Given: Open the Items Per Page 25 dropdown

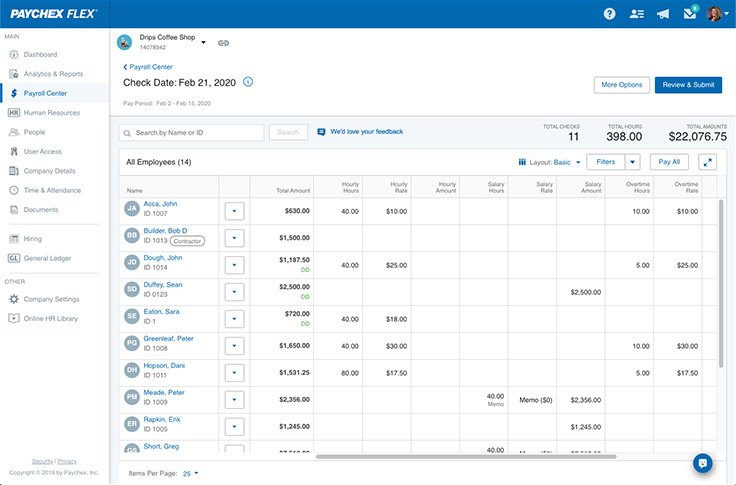Looking at the screenshot, I should tap(190, 473).
